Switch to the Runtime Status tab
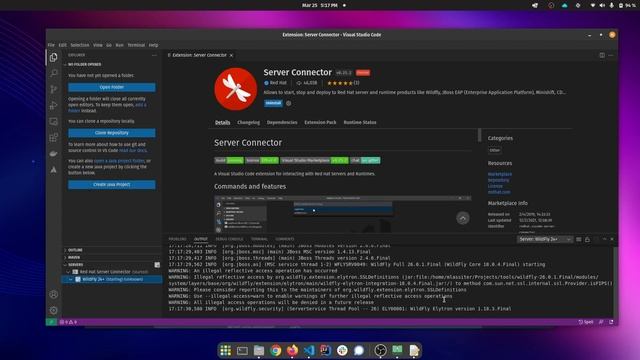640x360 pixels. (360, 122)
